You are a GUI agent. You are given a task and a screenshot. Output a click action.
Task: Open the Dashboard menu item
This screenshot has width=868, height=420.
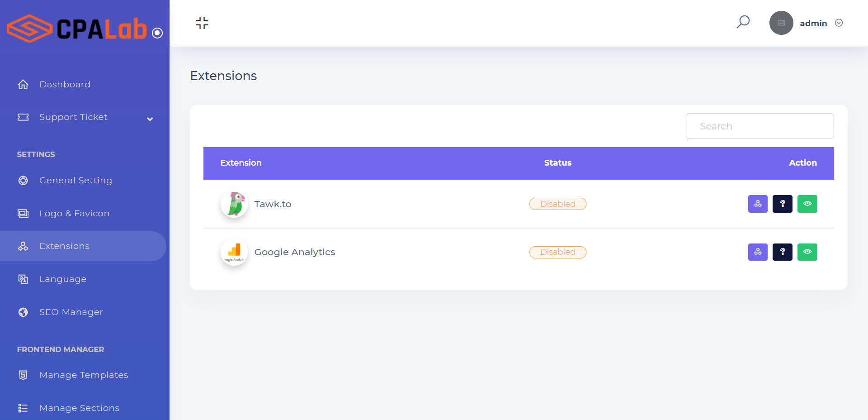coord(65,85)
